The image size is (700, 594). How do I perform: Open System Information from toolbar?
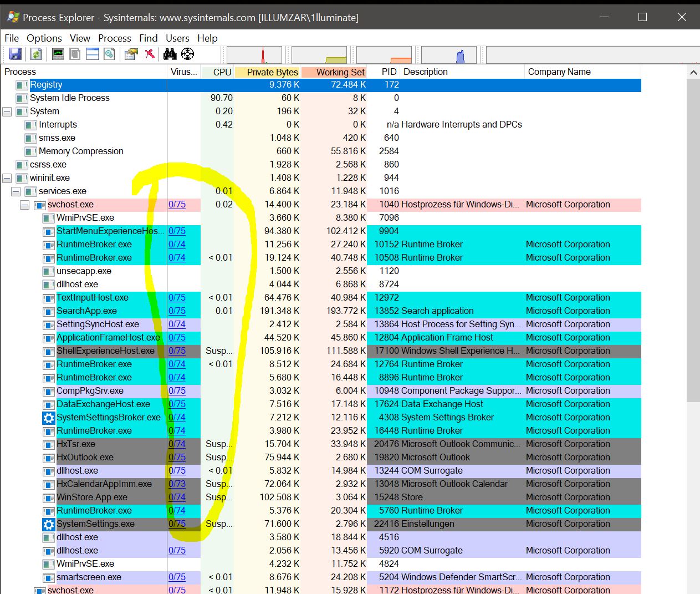(58, 54)
